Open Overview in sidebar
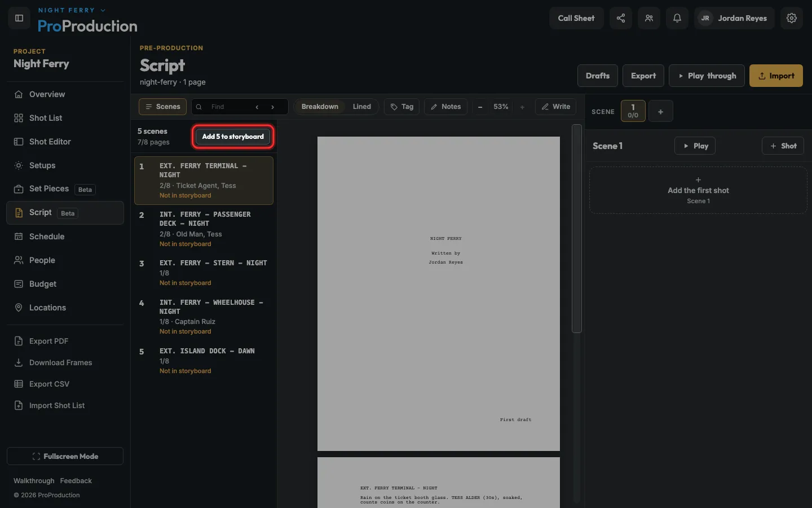This screenshot has width=812, height=508. pyautogui.click(x=65, y=94)
